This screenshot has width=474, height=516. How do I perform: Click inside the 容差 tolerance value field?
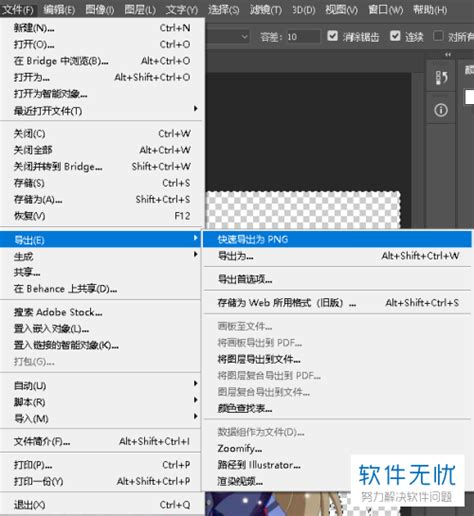pos(303,36)
